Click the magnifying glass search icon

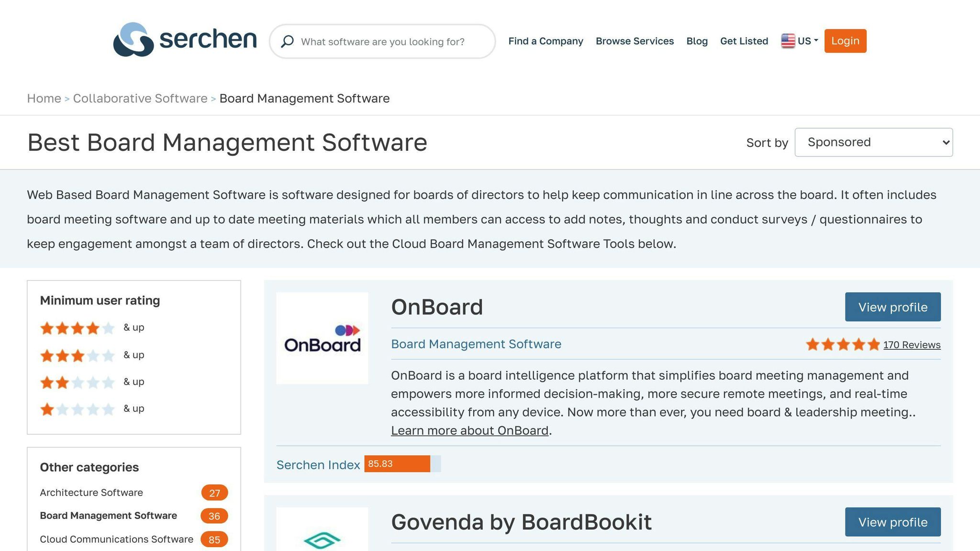click(287, 42)
